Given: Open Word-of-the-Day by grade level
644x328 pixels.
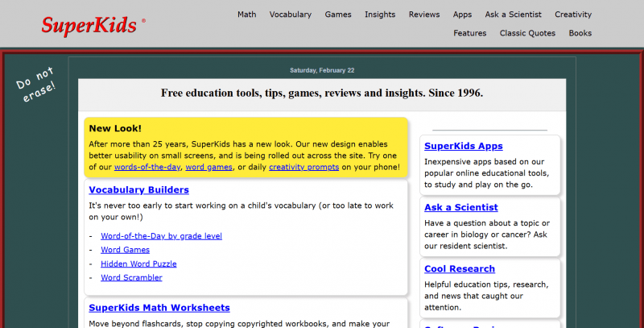Looking at the screenshot, I should [161, 236].
